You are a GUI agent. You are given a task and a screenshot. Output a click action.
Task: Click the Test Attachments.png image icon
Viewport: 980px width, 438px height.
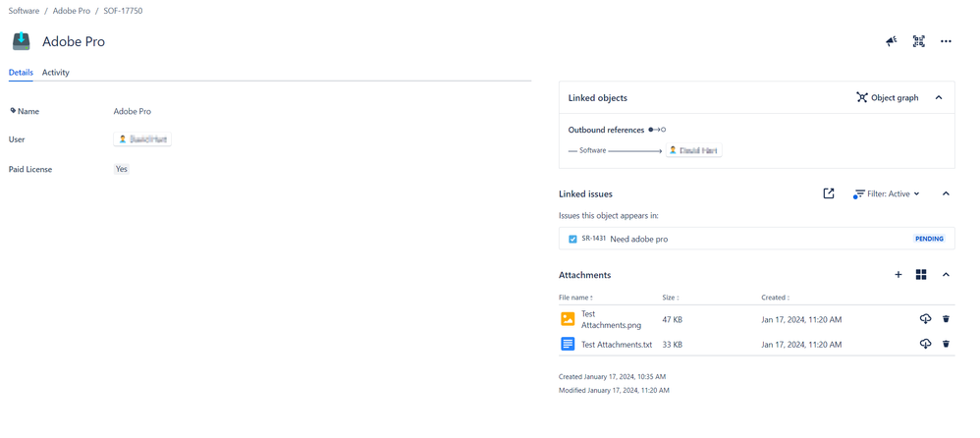568,318
